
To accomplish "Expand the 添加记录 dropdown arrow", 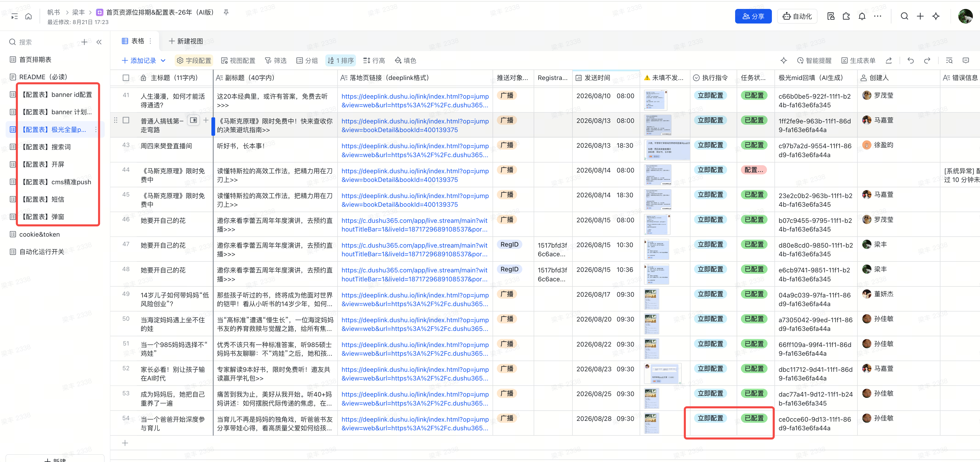I will (x=163, y=61).
